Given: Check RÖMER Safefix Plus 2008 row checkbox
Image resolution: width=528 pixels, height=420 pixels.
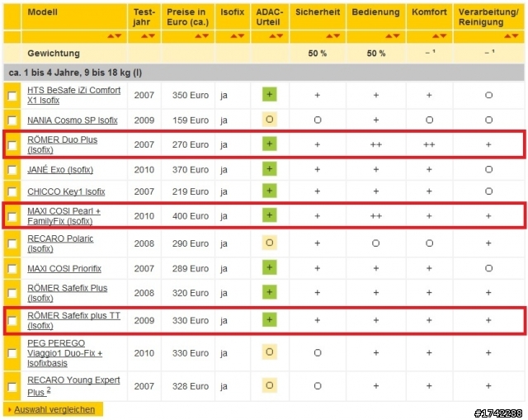Looking at the screenshot, I should coord(12,294).
